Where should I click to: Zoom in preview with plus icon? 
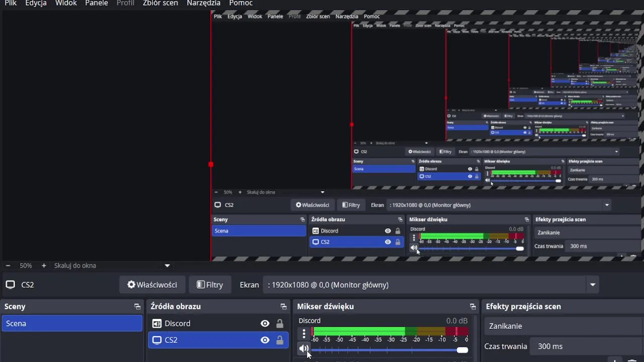(44, 265)
